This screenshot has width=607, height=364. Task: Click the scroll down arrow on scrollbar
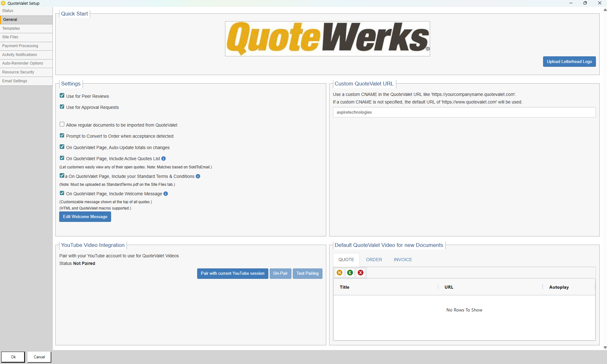[605, 348]
